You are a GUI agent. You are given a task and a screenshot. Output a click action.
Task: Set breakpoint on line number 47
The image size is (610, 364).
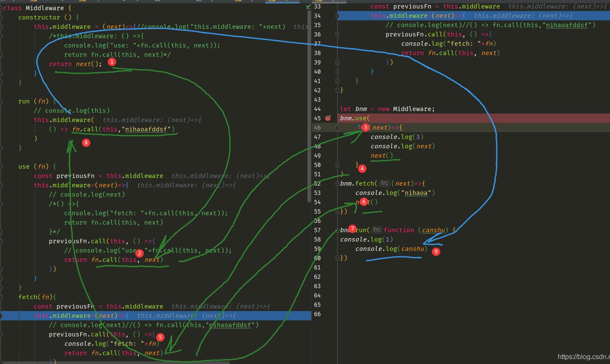(317, 137)
